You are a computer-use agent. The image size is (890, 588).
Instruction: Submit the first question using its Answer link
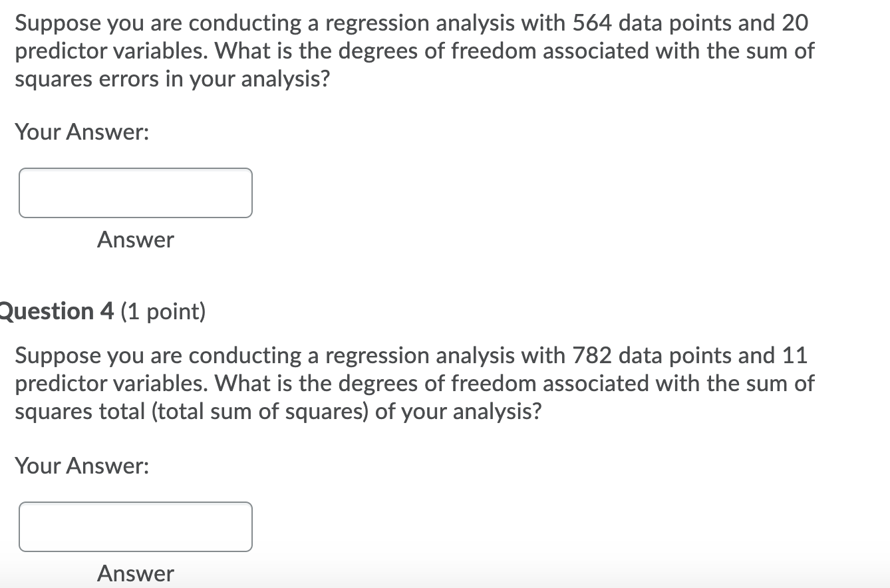tap(136, 240)
